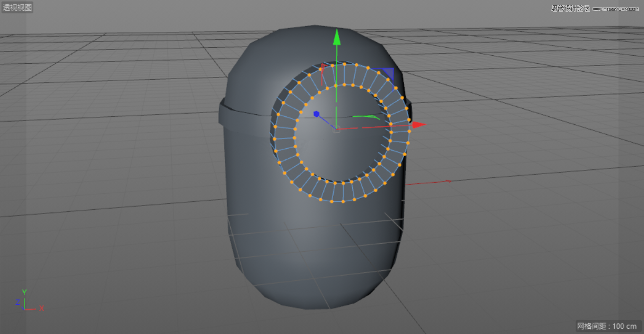The height and width of the screenshot is (334, 644).
Task: Click the green Y-axis gizmo arrow
Action: pyautogui.click(x=337, y=37)
